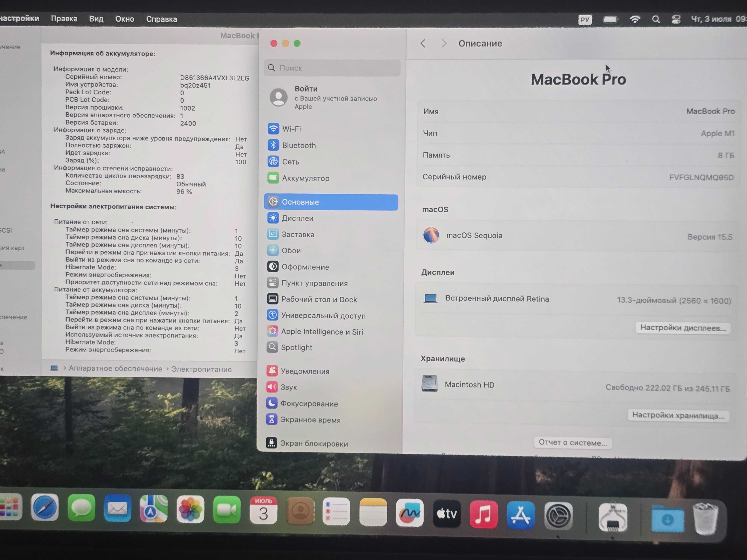Click the Поиск search field
Image resolution: width=747 pixels, height=560 pixels.
pyautogui.click(x=332, y=68)
